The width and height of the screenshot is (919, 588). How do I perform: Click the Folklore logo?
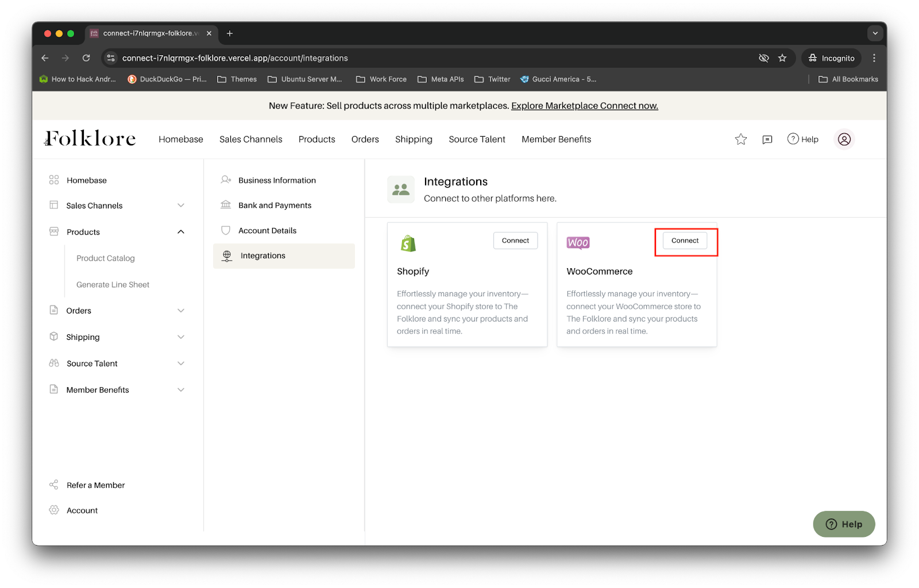click(x=90, y=138)
